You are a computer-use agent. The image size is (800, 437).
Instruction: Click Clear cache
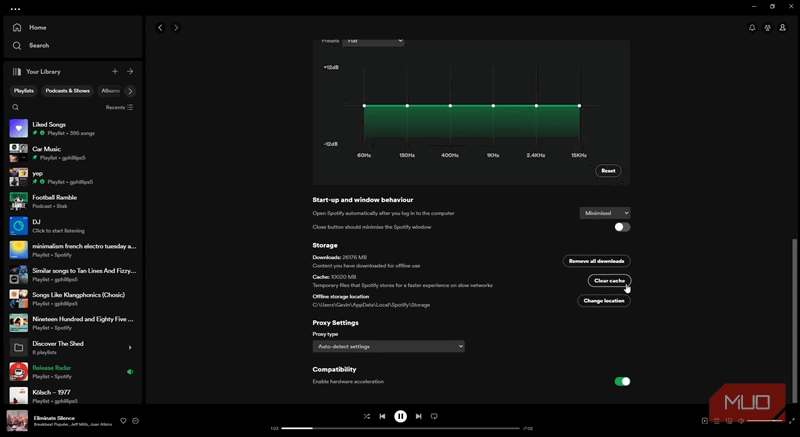pos(609,280)
